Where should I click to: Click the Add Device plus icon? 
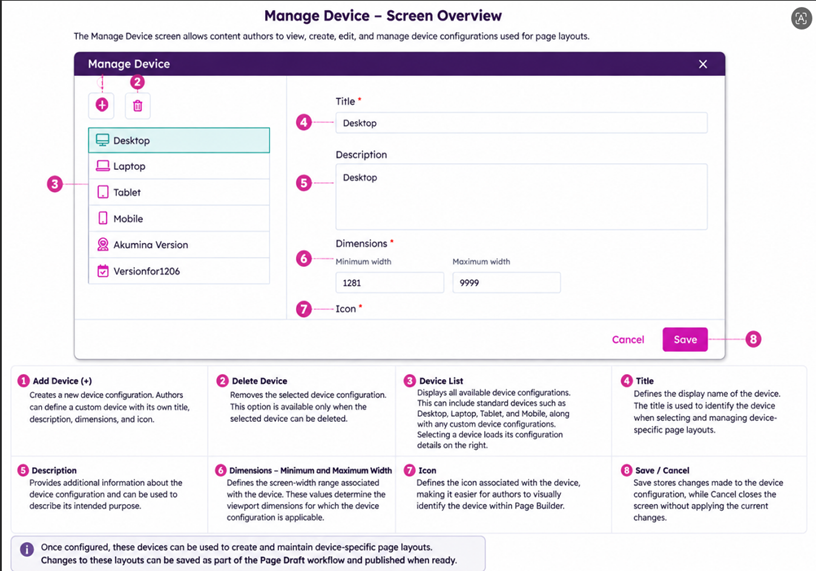click(x=102, y=105)
